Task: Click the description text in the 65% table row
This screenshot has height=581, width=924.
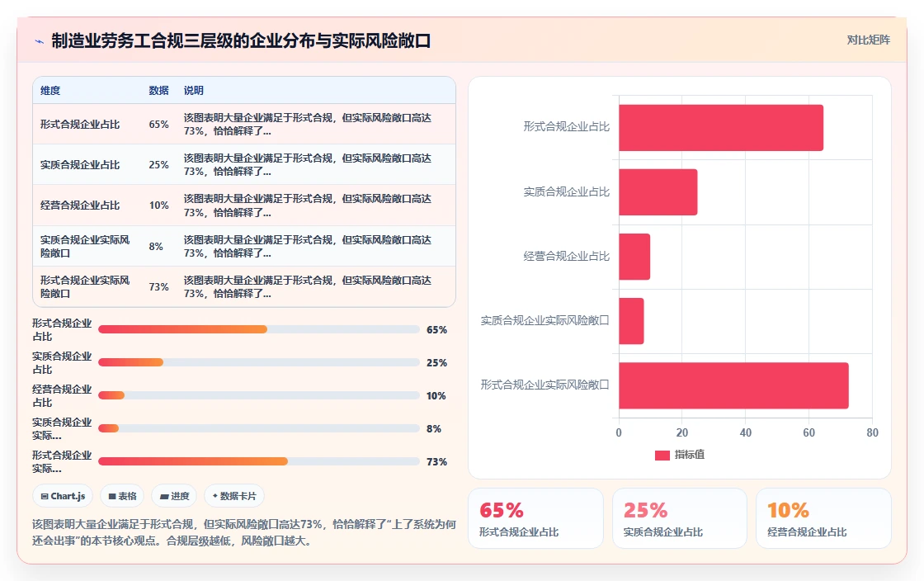Action: 308,125
